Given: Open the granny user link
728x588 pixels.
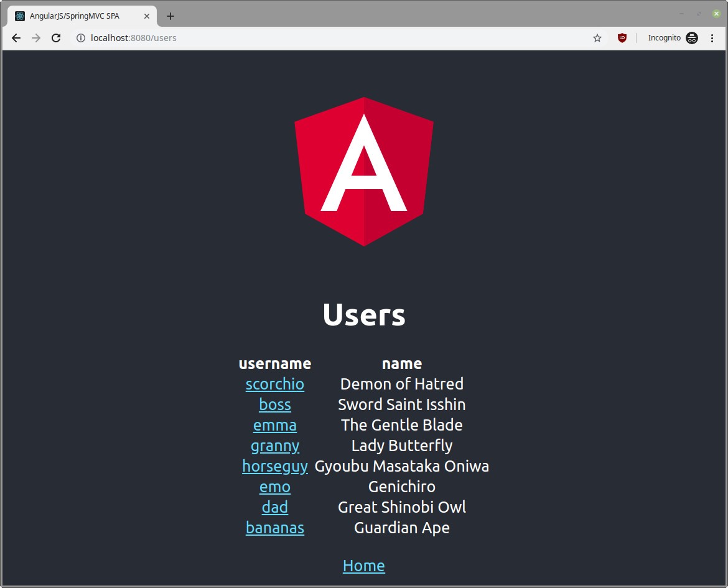Looking at the screenshot, I should [x=275, y=446].
